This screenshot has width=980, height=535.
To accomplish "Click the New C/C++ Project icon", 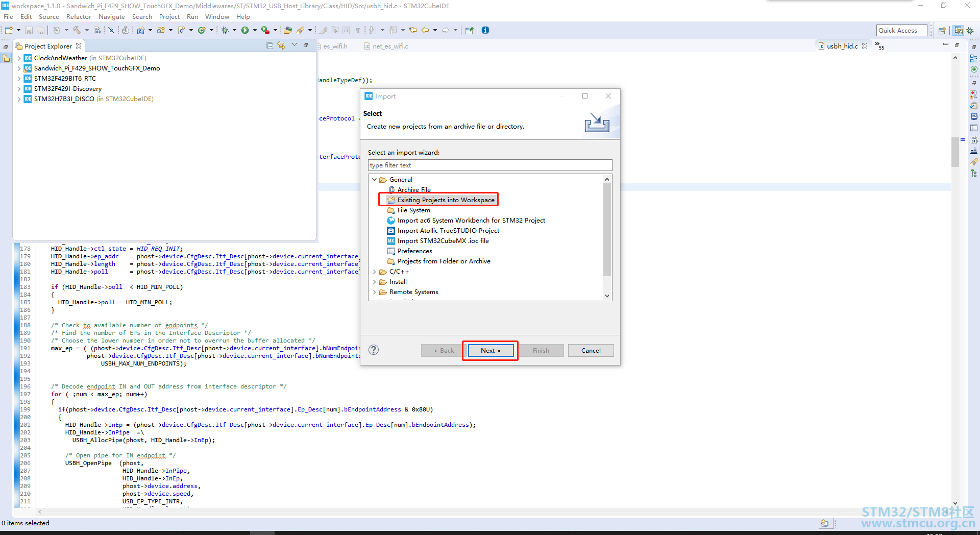I will click(x=141, y=30).
